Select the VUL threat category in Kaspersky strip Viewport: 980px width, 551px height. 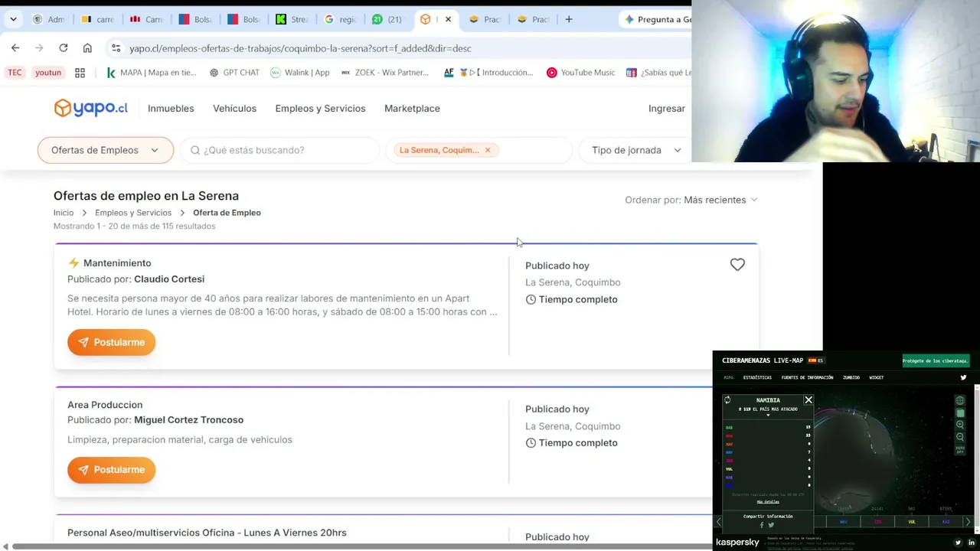pos(912,522)
